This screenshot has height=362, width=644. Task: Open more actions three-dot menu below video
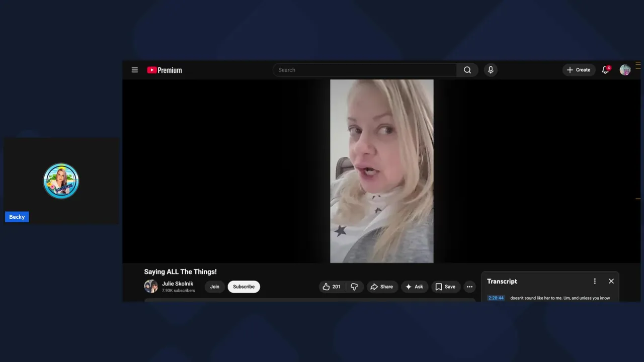[469, 287]
